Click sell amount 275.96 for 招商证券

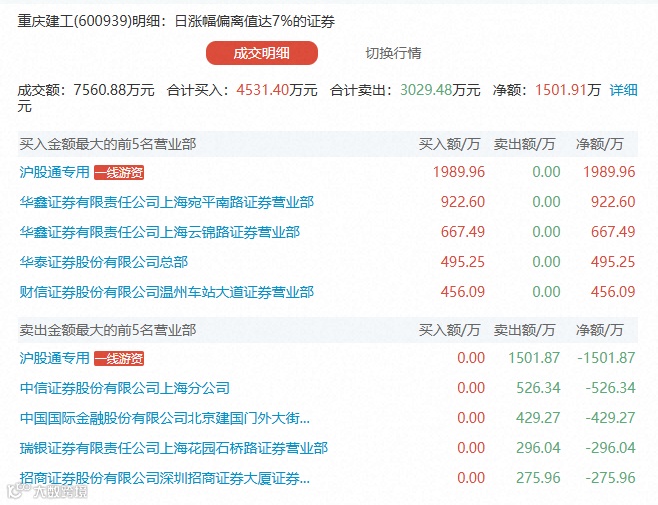point(538,478)
